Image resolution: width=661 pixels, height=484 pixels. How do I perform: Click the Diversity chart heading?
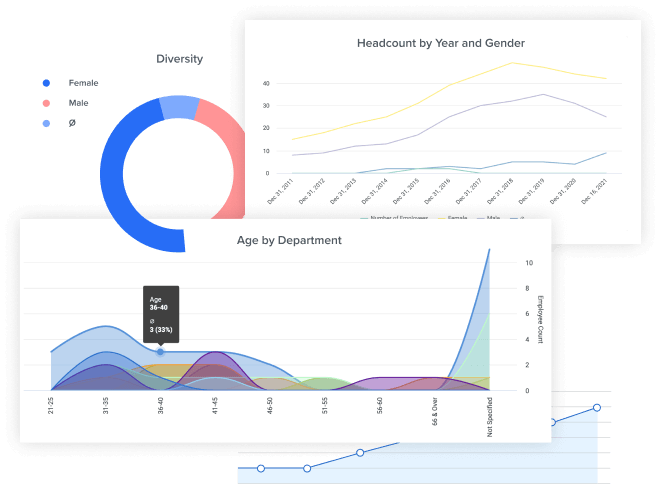(180, 58)
